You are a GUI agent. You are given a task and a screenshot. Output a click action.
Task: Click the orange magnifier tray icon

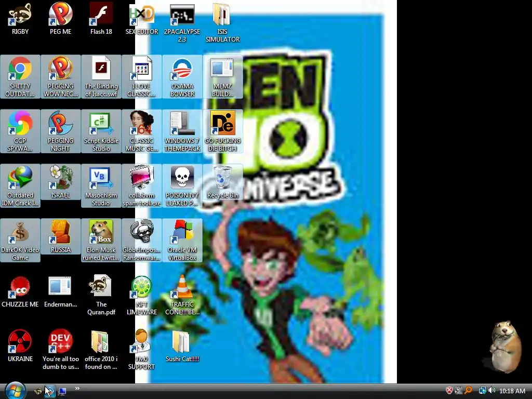click(x=469, y=391)
